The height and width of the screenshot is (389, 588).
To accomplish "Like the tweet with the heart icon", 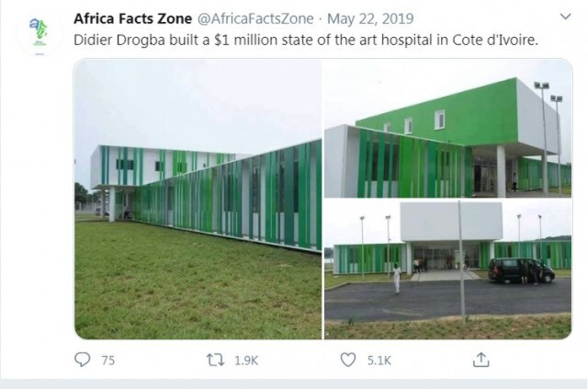I will [348, 360].
